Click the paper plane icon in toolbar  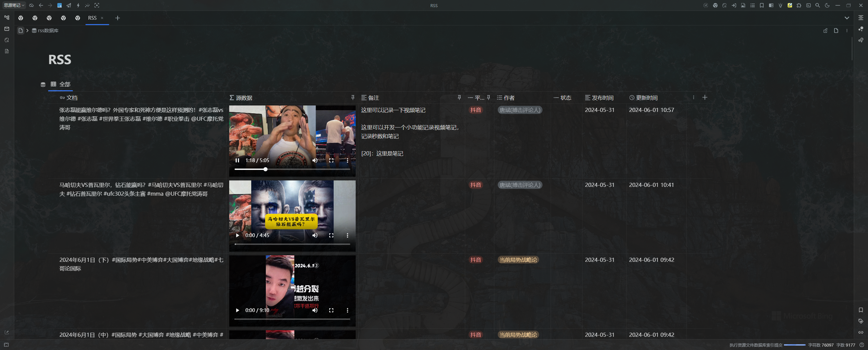point(69,5)
